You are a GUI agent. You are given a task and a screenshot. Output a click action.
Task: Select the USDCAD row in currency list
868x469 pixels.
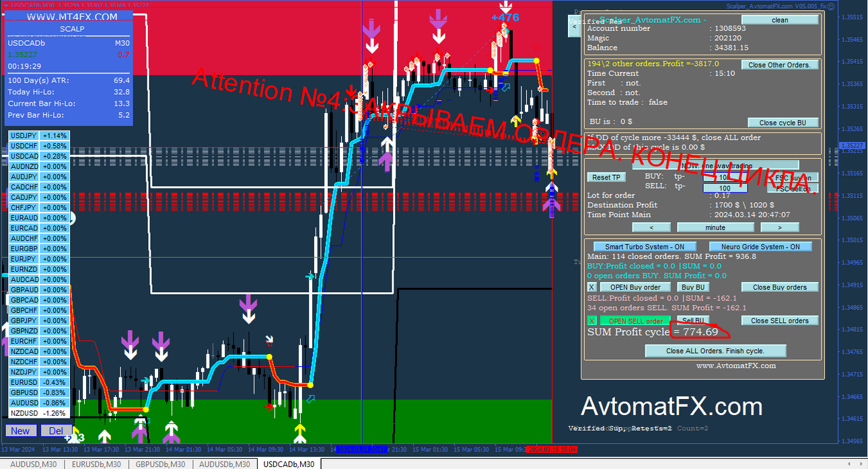[x=39, y=156]
